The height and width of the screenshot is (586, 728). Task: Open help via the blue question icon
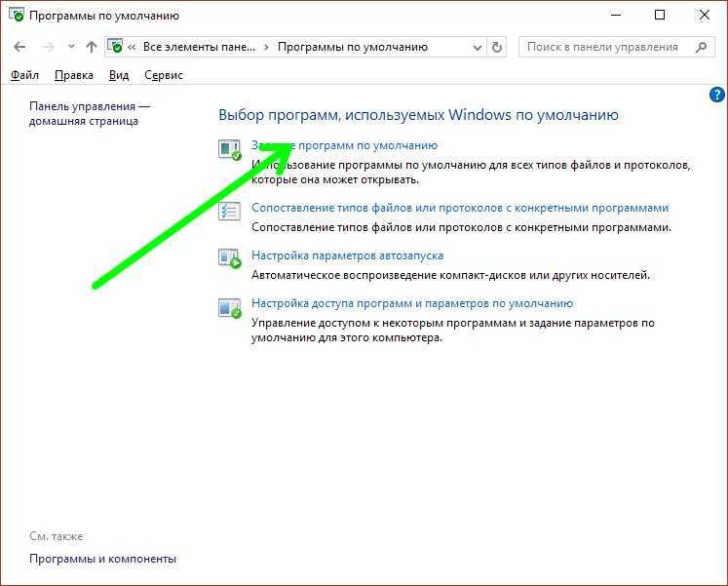(717, 95)
